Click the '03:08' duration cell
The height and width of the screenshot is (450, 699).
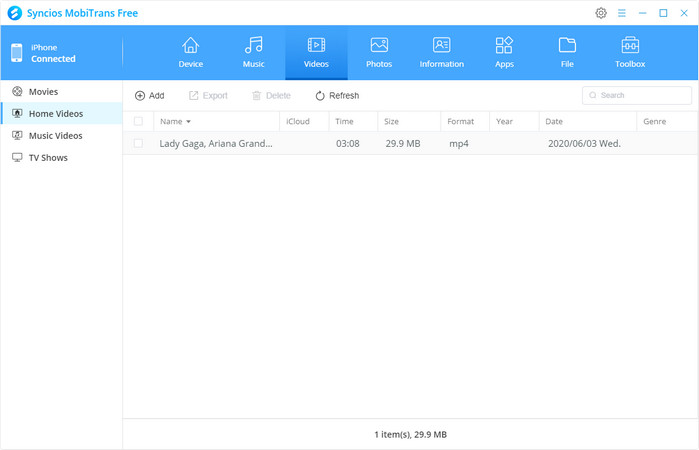point(348,144)
